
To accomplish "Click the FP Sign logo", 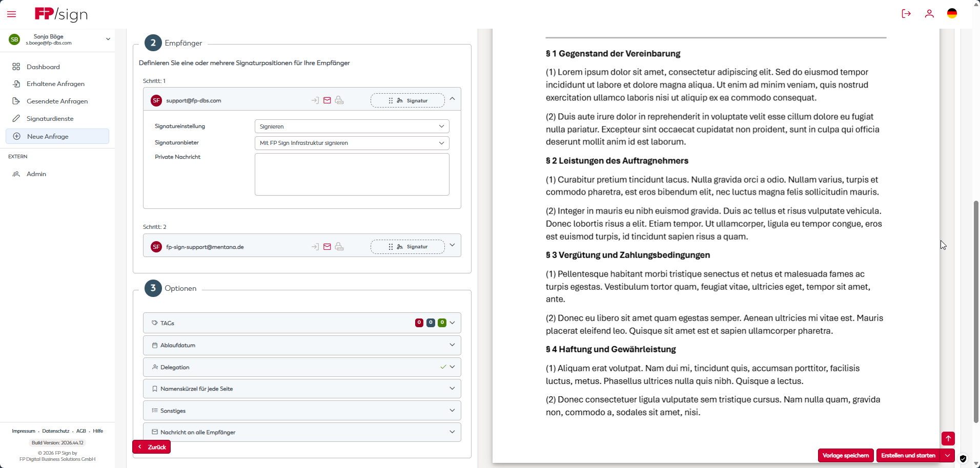I will [61, 14].
